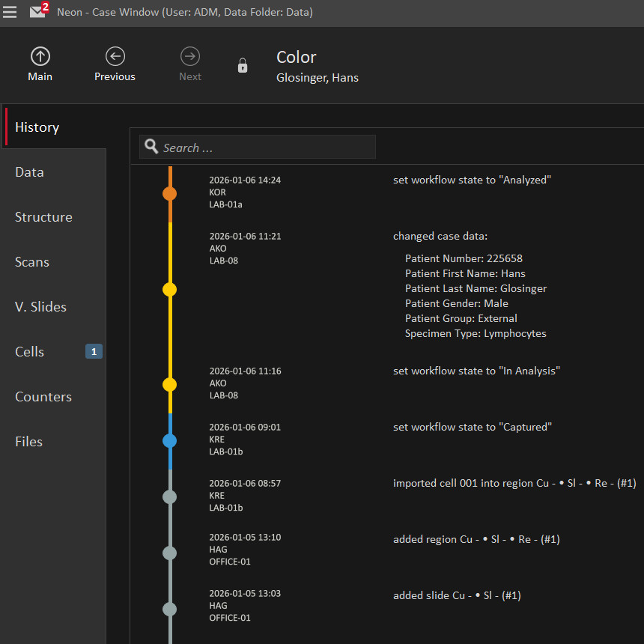This screenshot has height=644, width=644.
Task: Click the orange "Analyzed" timeline marker
Action: tap(170, 194)
